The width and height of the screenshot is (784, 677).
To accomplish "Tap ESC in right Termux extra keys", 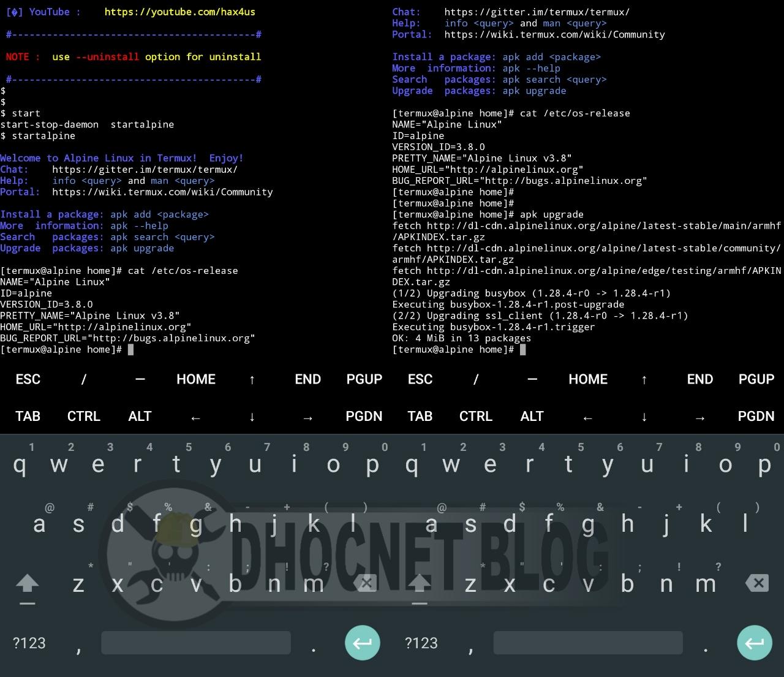I will click(x=420, y=379).
